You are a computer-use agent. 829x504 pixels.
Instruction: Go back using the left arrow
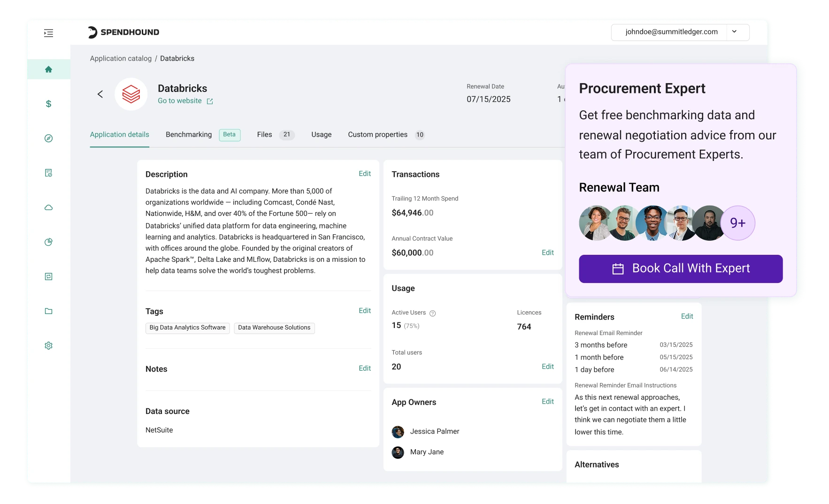(x=100, y=94)
